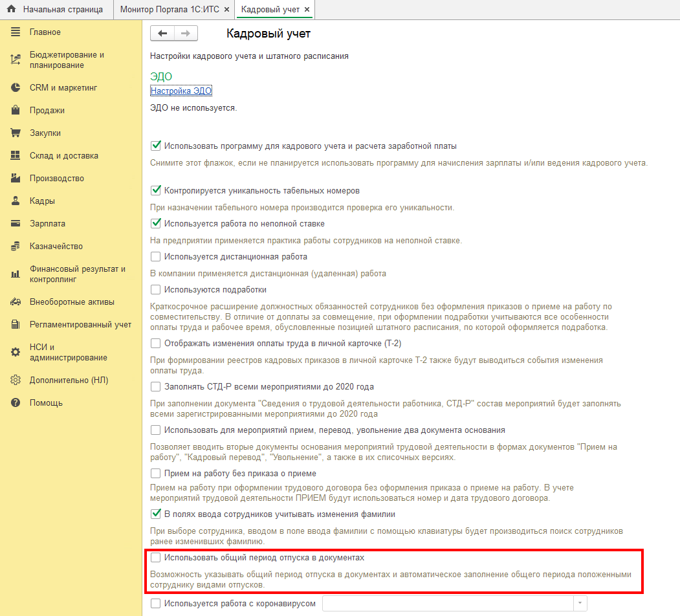
Task: Click the empty коронавирус input field
Action: (x=448, y=604)
